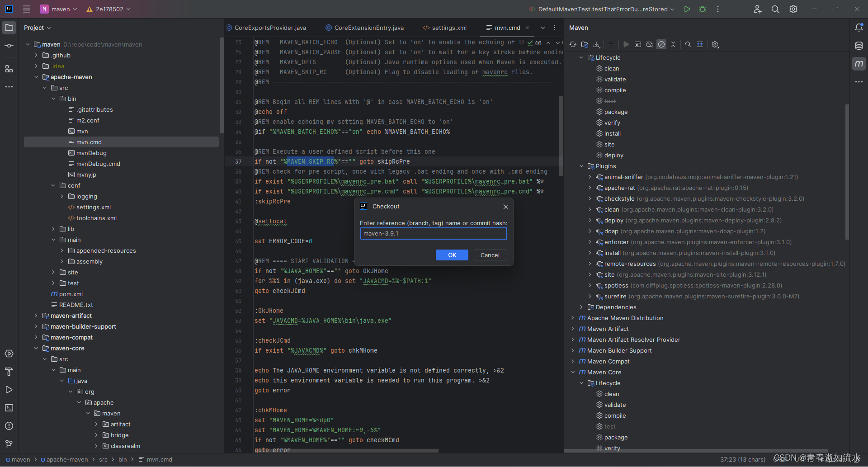Open IDE settings gear in title bar

(793, 9)
